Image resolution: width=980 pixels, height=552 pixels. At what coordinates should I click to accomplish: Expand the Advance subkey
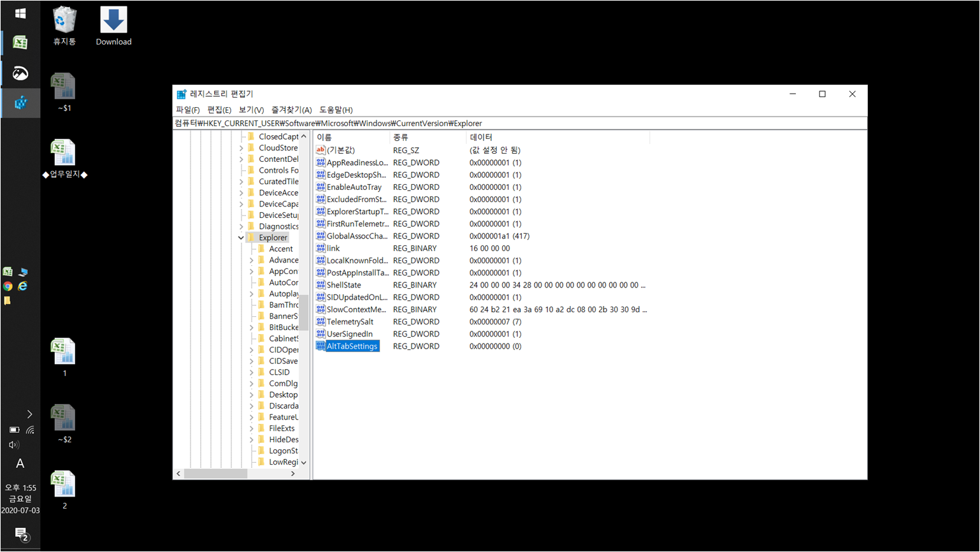[x=251, y=260]
